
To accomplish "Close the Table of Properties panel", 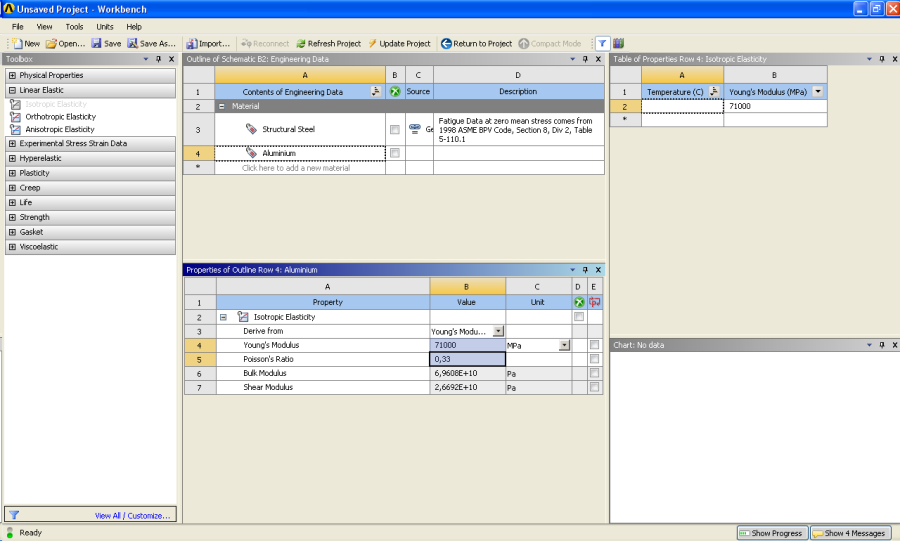I will pyautogui.click(x=895, y=59).
